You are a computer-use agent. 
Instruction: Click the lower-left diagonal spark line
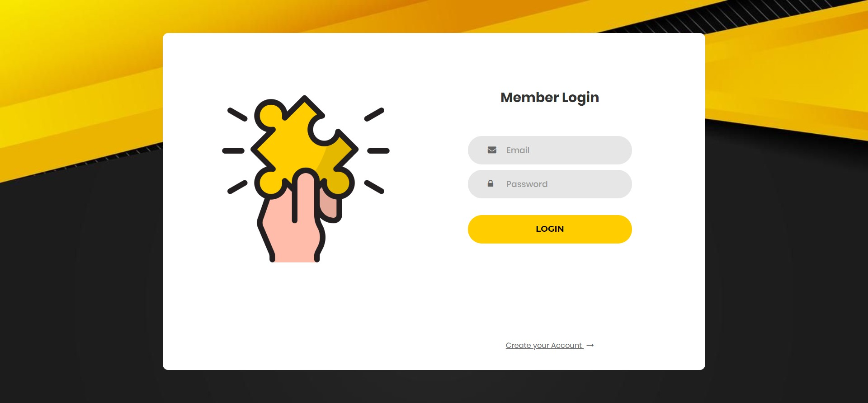[237, 187]
